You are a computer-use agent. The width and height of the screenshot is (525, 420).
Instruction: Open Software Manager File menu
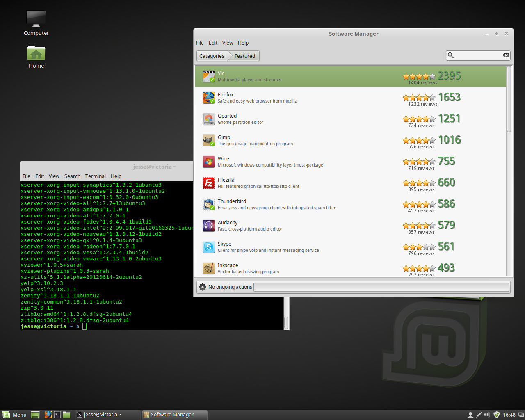click(x=200, y=43)
